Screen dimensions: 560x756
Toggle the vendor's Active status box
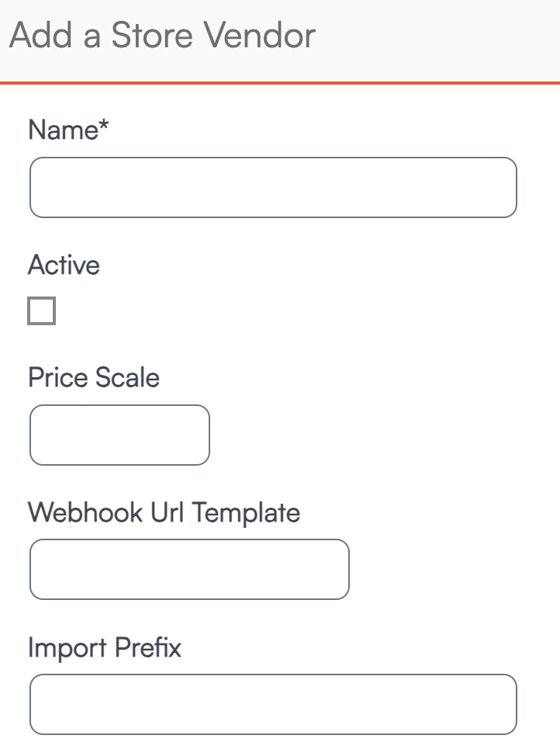[42, 311]
